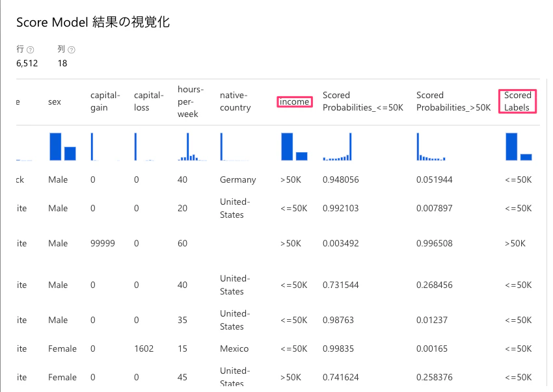Click the hours-per-week value 45
The height and width of the screenshot is (392, 553).
tap(182, 377)
